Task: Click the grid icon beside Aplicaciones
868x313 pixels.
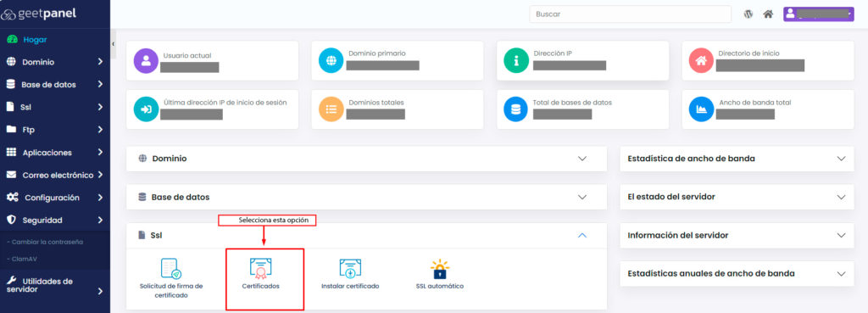Action: click(10, 153)
